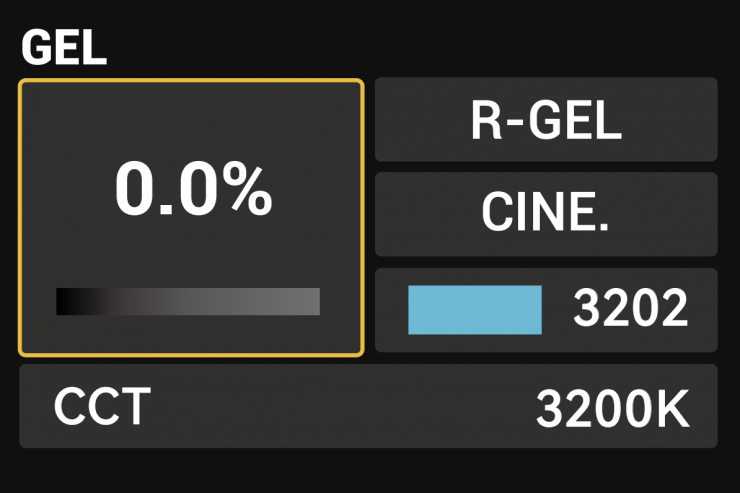Screen dimensions: 740x493
Task: Click the yellow border of the intensity panel
Action: point(19,218)
